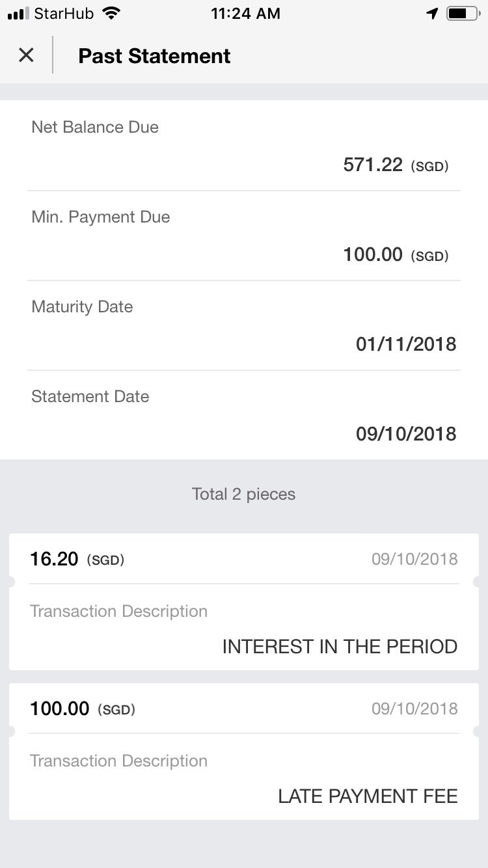Tap the Wi-Fi status icon
The width and height of the screenshot is (488, 868).
pyautogui.click(x=112, y=14)
